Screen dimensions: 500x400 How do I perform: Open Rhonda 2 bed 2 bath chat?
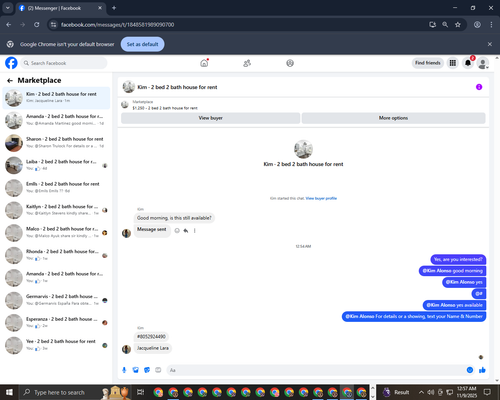[56, 255]
